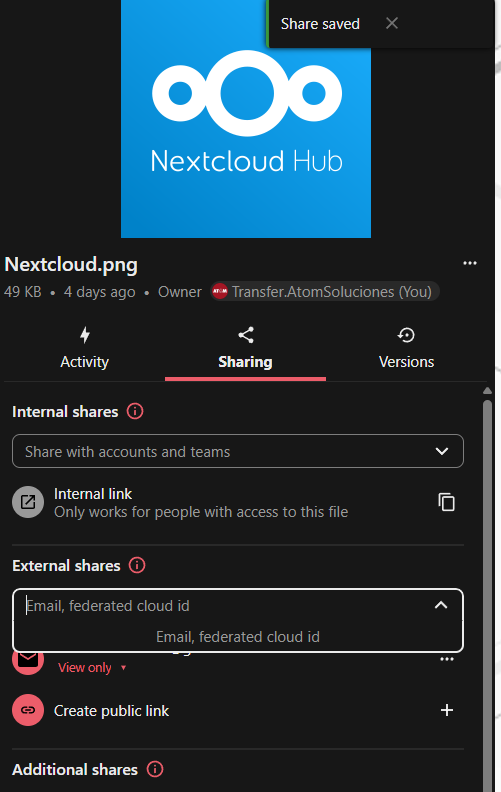Image resolution: width=501 pixels, height=792 pixels.
Task: Open file actions menu beside Nextcloud.png
Action: 470,263
